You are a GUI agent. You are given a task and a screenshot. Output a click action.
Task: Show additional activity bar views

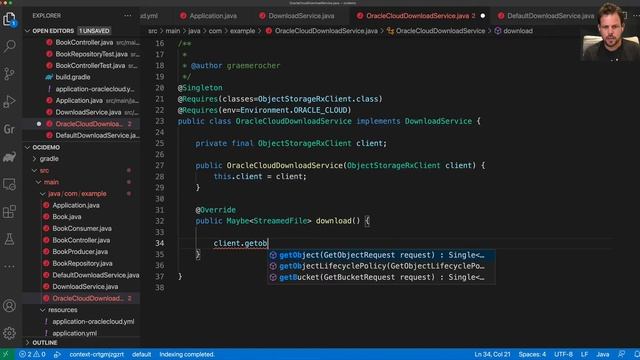[9, 267]
